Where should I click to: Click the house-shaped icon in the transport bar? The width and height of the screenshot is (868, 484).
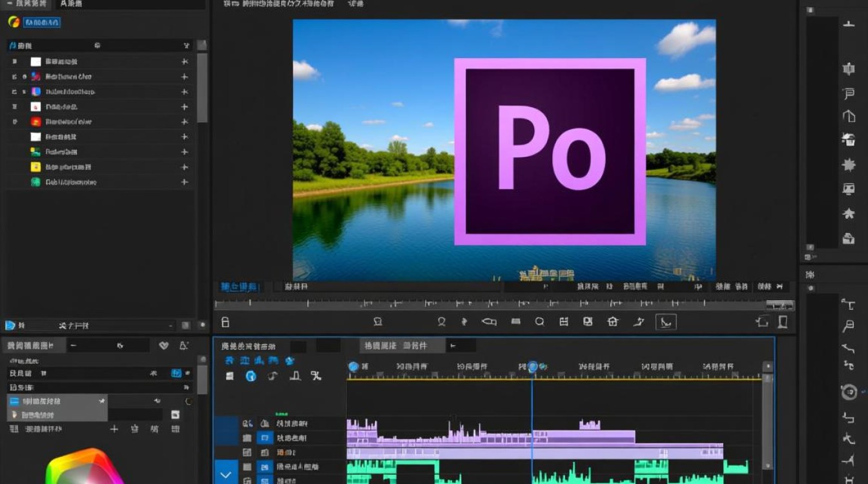613,321
